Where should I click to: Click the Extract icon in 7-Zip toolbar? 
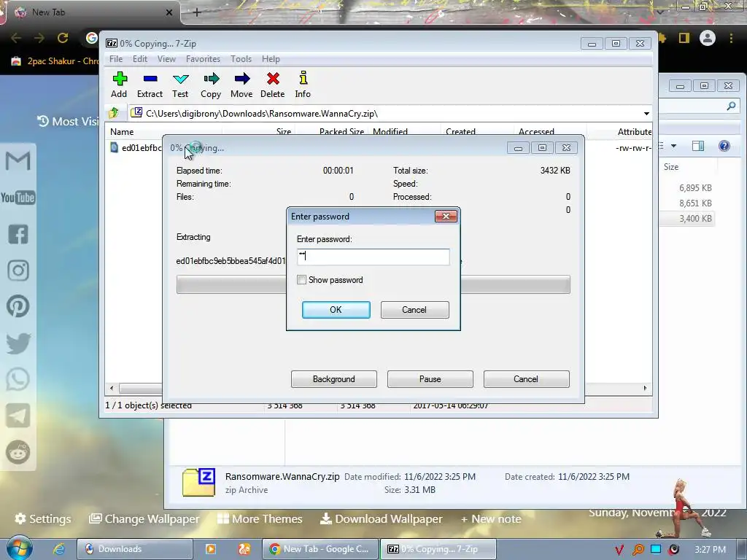click(x=150, y=85)
